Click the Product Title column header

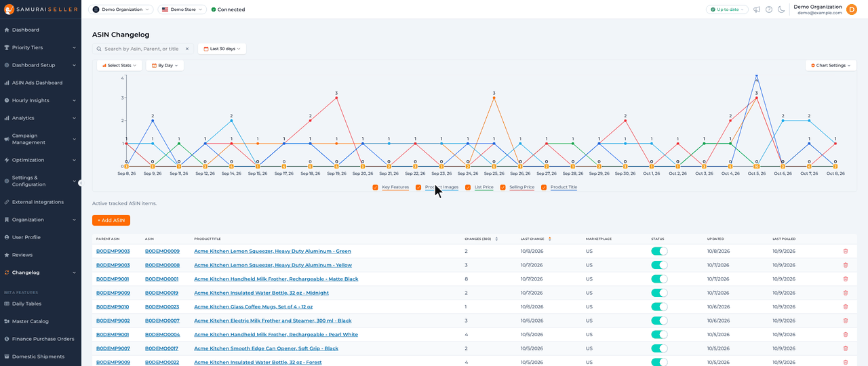(x=208, y=239)
